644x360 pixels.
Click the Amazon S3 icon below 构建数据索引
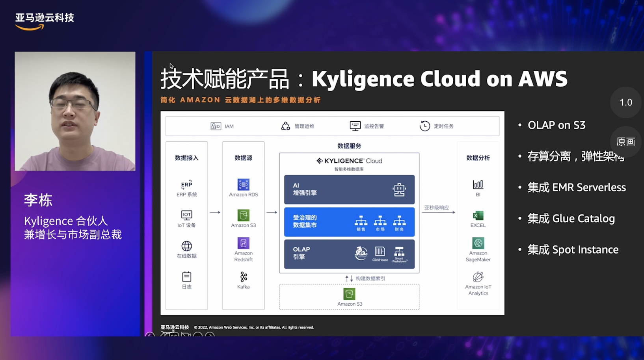tap(349, 294)
